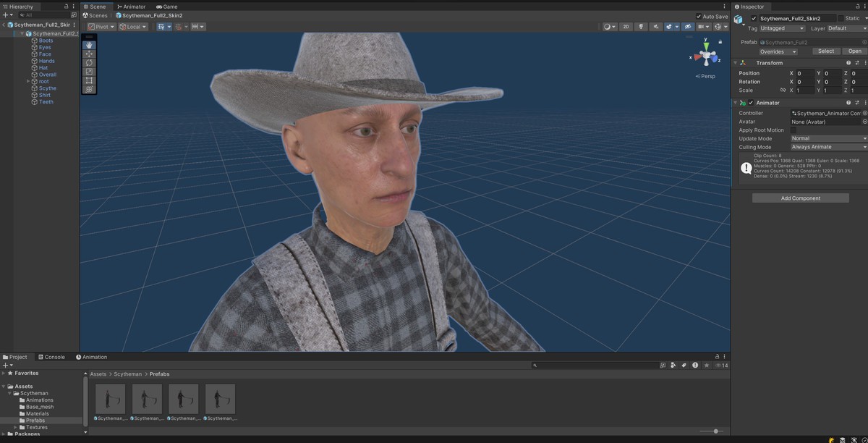Select the Rotate tool
The width and height of the screenshot is (868, 443).
pos(89,62)
